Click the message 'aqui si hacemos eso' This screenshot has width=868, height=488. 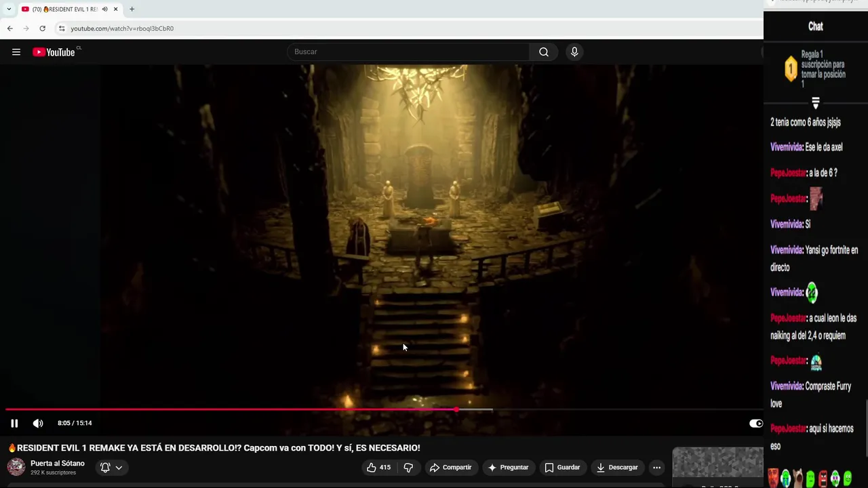(x=812, y=437)
